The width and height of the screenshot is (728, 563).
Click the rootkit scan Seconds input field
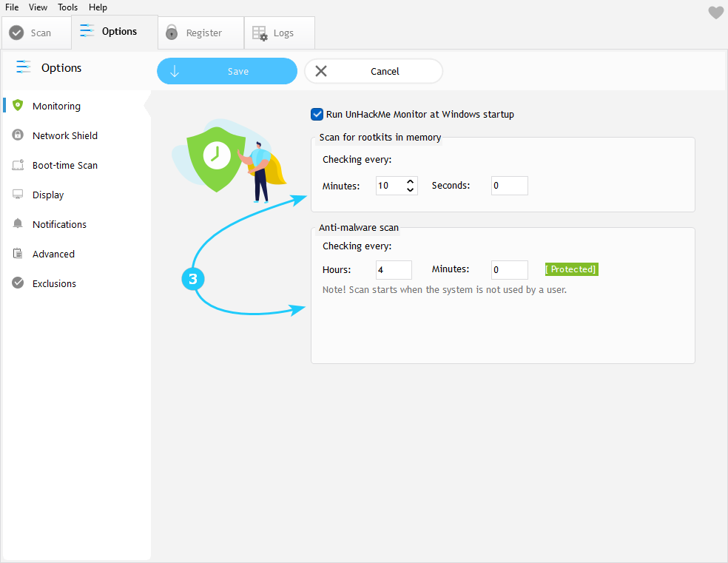509,186
